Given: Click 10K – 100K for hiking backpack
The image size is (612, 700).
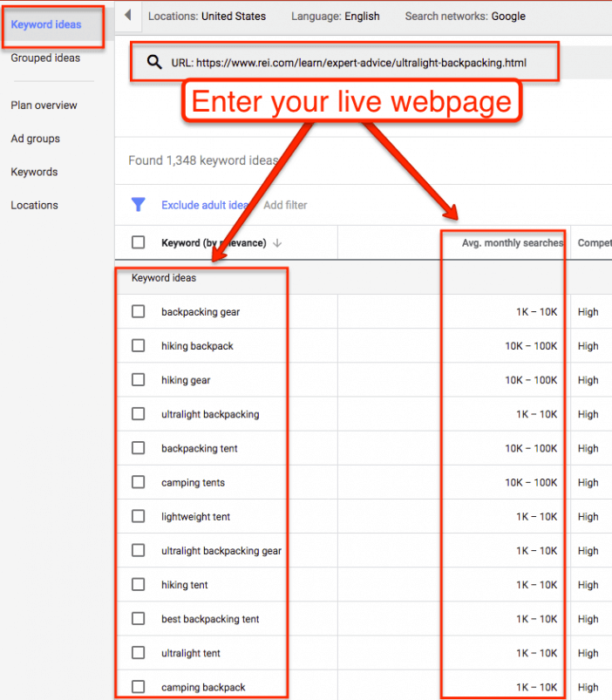Looking at the screenshot, I should click(x=531, y=346).
